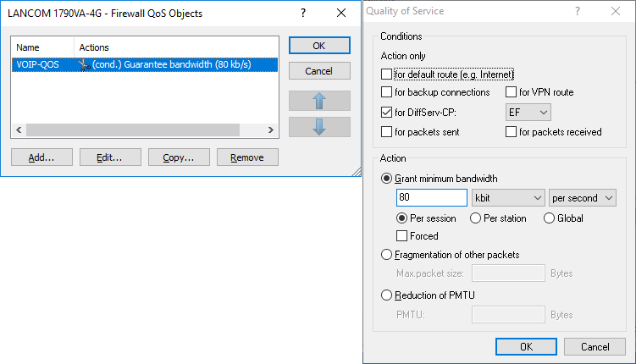The image size is (636, 364).
Task: Click Remove to delete the entry
Action: [247, 157]
